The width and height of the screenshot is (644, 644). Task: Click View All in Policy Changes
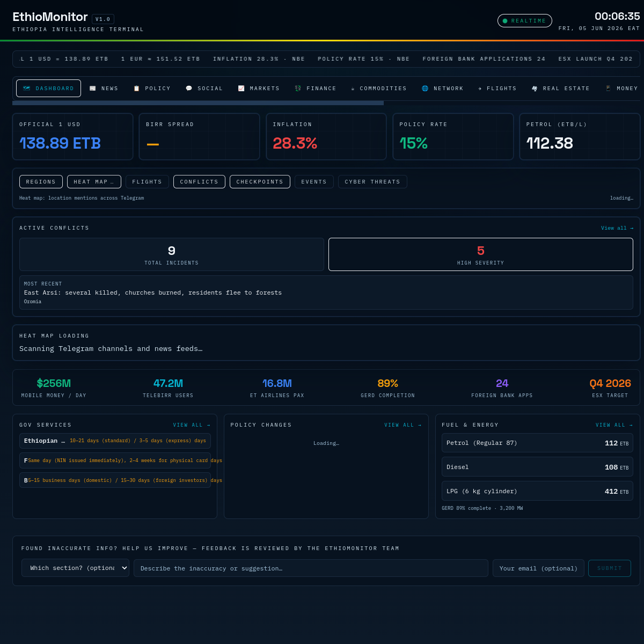[403, 425]
